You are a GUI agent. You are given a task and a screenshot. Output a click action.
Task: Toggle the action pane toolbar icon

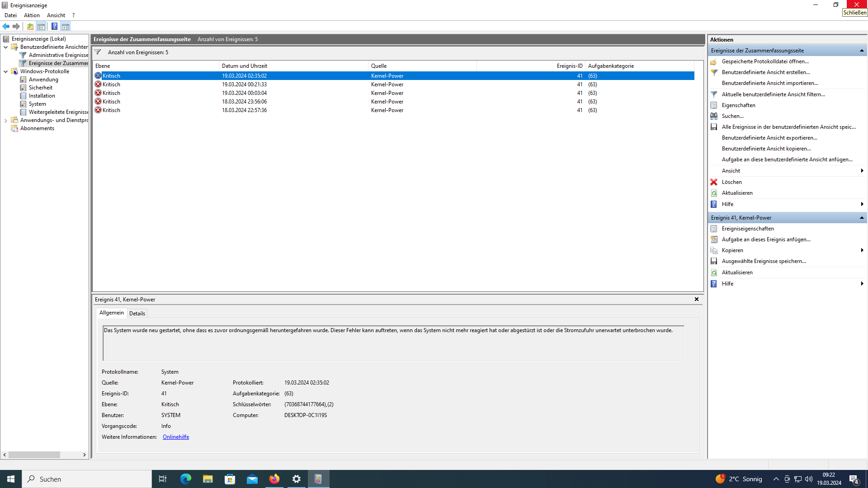(x=66, y=26)
